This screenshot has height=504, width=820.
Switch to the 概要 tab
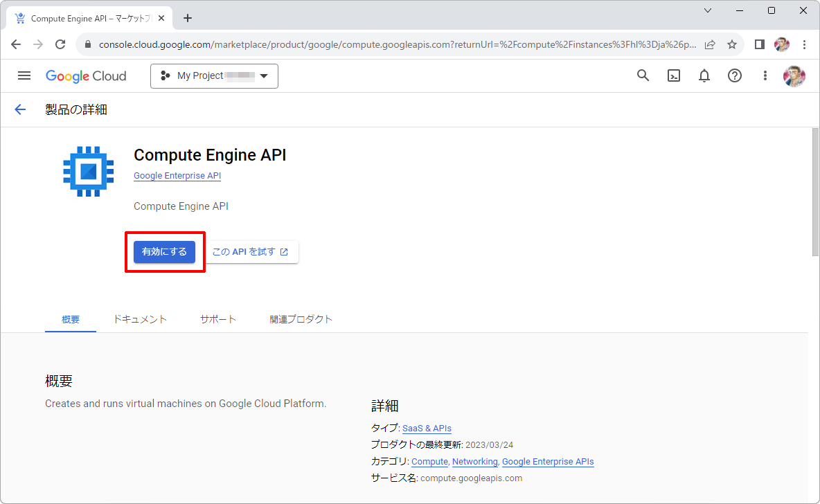(71, 319)
